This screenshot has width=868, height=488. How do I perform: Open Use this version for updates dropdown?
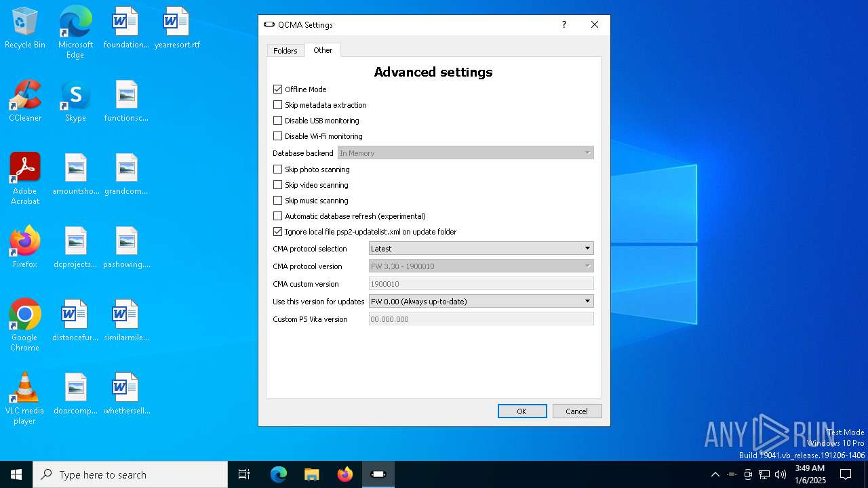coord(481,302)
